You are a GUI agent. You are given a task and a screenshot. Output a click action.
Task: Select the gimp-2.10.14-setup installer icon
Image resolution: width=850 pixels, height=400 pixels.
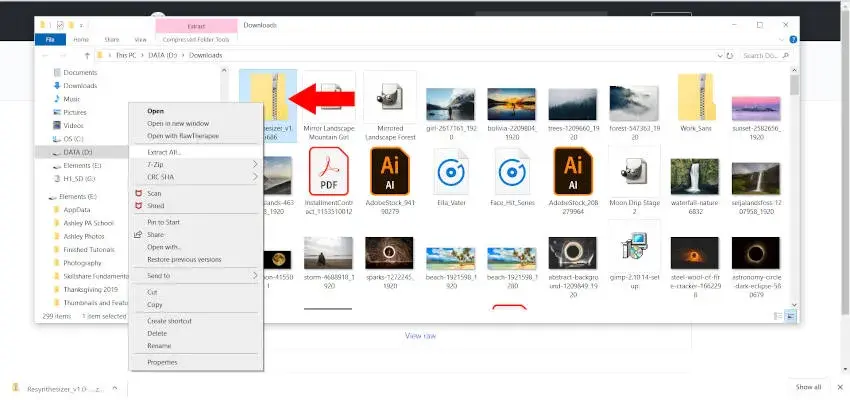634,246
